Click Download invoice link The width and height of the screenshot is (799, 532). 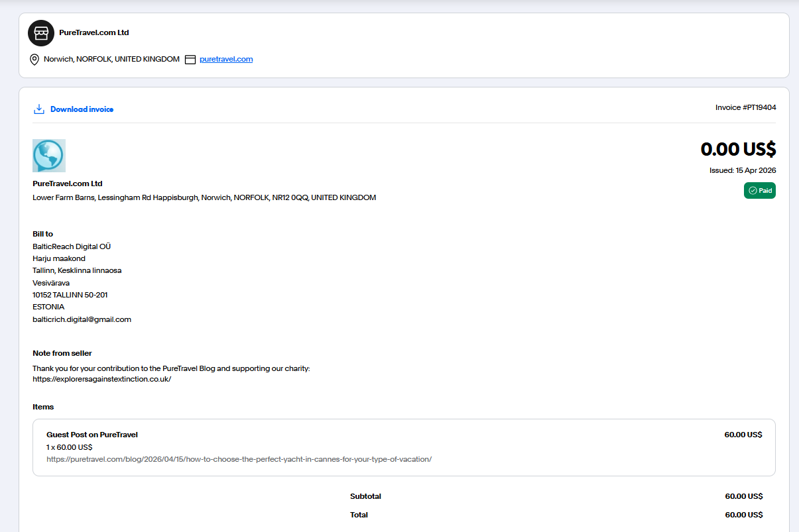(82, 109)
